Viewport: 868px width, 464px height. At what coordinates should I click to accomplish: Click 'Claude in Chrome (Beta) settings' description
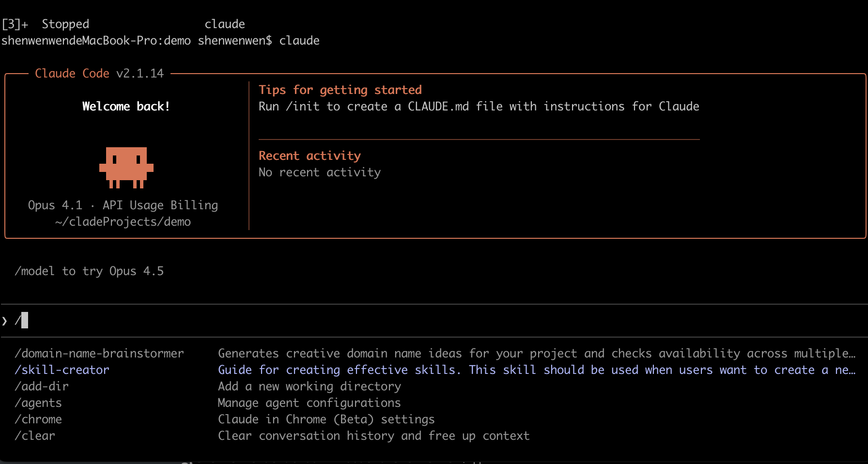click(x=326, y=419)
